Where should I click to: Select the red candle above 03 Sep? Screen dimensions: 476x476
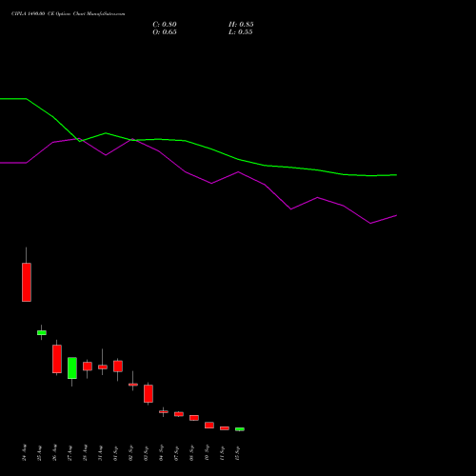[149, 394]
